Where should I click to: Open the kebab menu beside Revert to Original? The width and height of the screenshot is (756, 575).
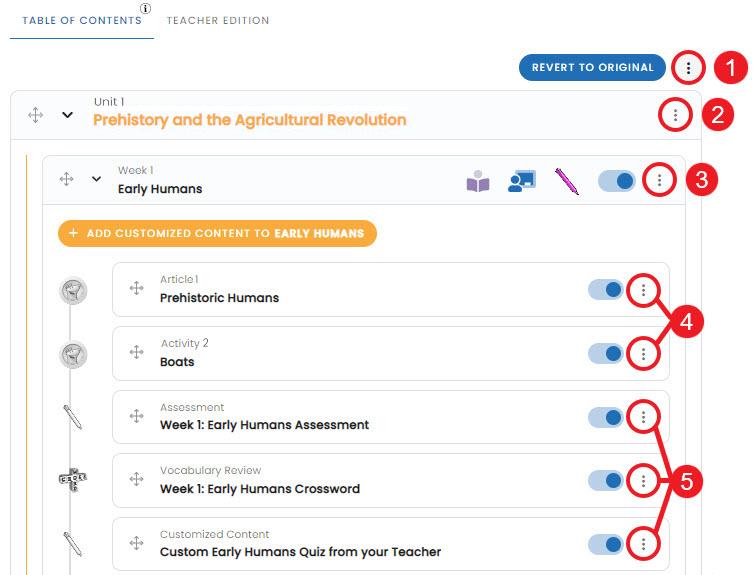pyautogui.click(x=688, y=67)
